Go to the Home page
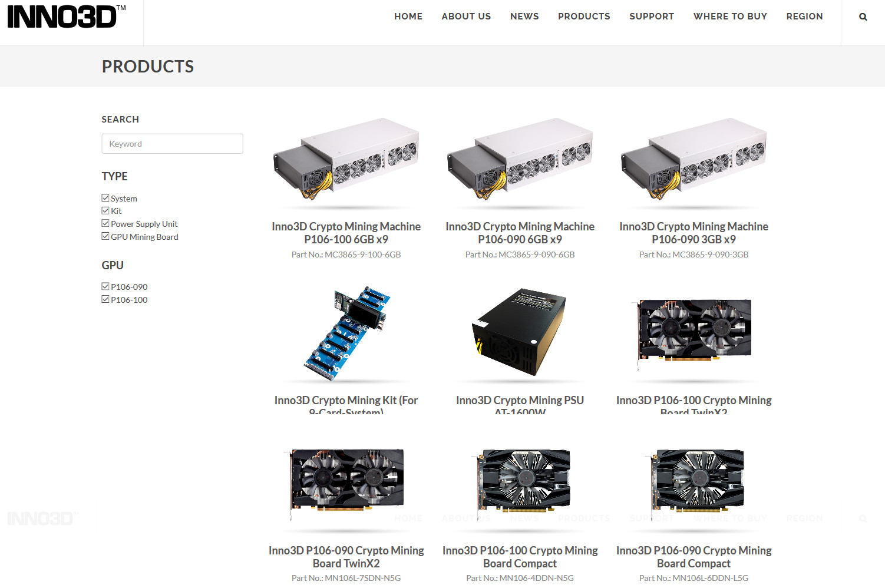The image size is (885, 588). (x=408, y=16)
